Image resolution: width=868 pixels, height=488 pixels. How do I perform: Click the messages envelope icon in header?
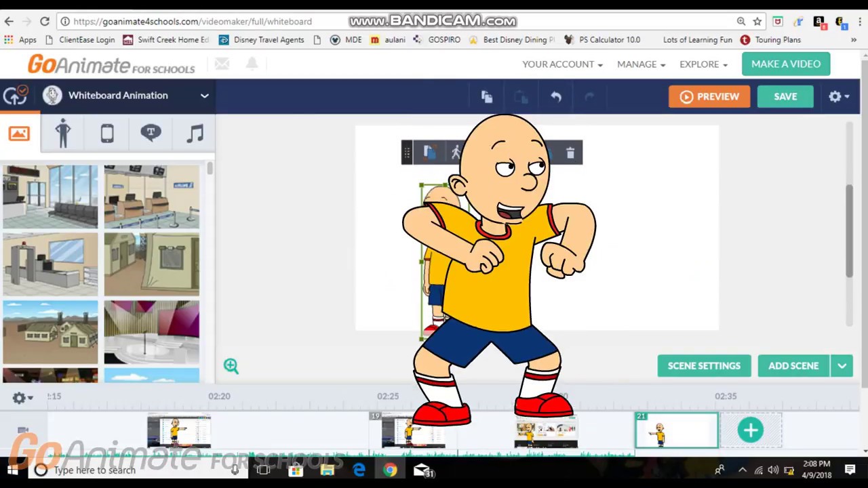point(222,64)
